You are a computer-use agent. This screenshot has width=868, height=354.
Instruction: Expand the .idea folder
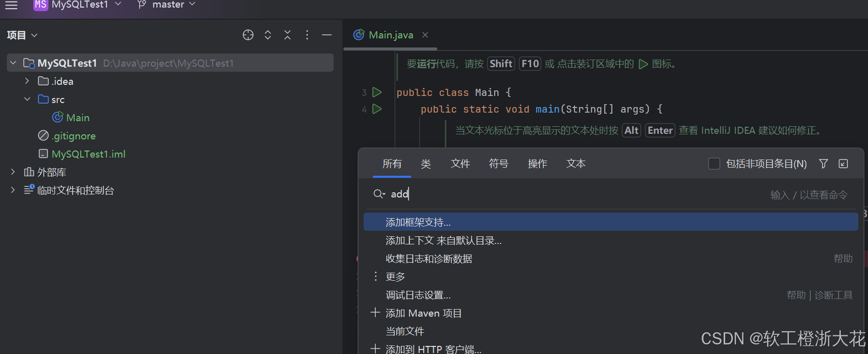(x=27, y=81)
